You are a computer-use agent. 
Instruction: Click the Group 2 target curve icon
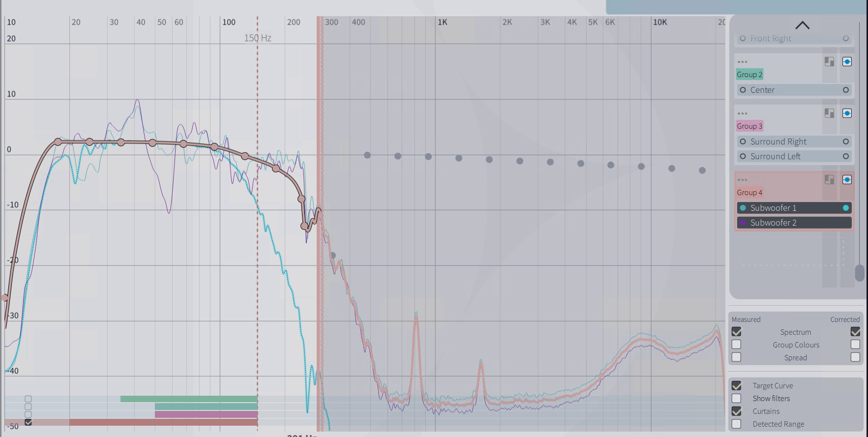click(847, 62)
